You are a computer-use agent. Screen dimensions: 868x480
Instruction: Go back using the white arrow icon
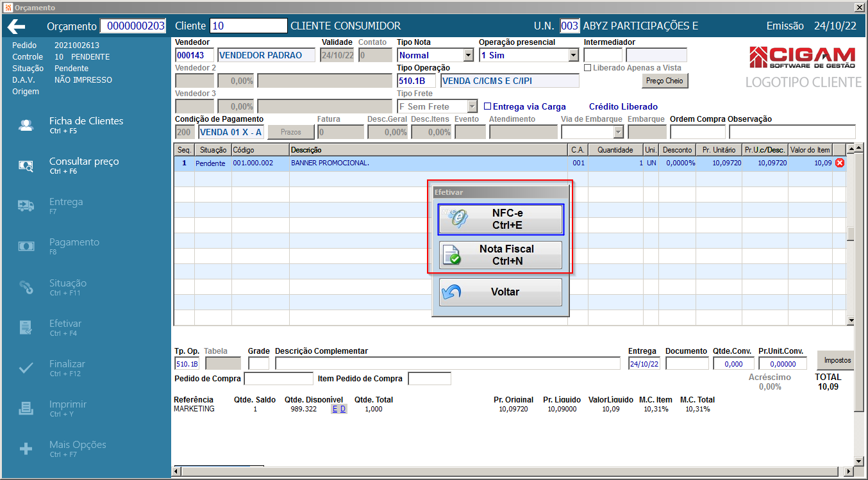point(16,26)
